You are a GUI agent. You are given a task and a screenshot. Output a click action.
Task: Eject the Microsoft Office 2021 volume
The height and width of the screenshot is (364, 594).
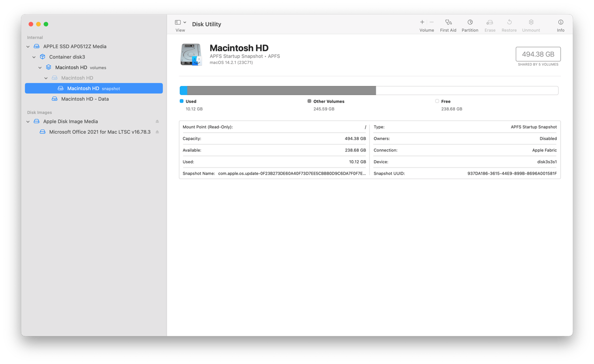click(x=157, y=132)
